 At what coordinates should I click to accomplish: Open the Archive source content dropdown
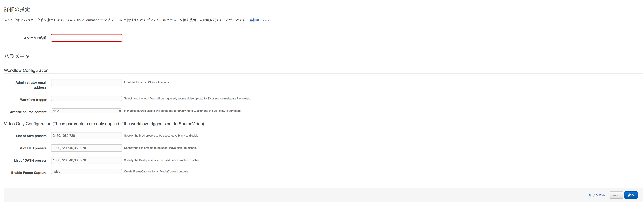(86, 111)
